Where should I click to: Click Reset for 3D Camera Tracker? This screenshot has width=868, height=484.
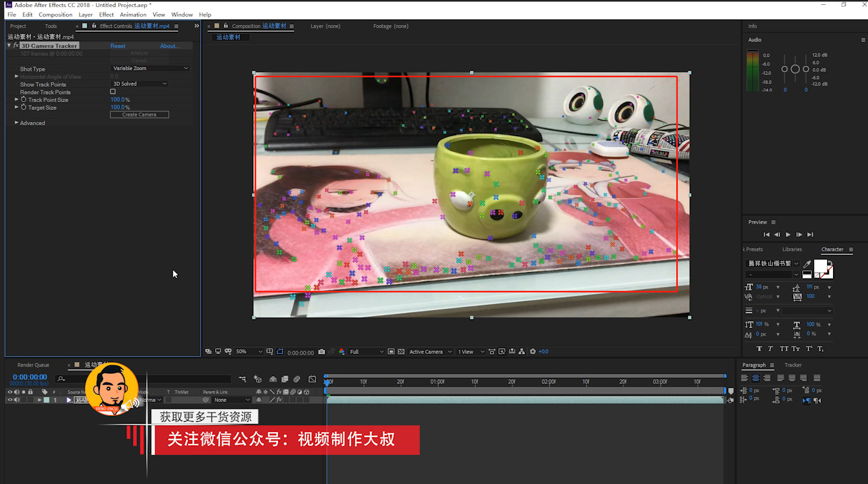[118, 46]
